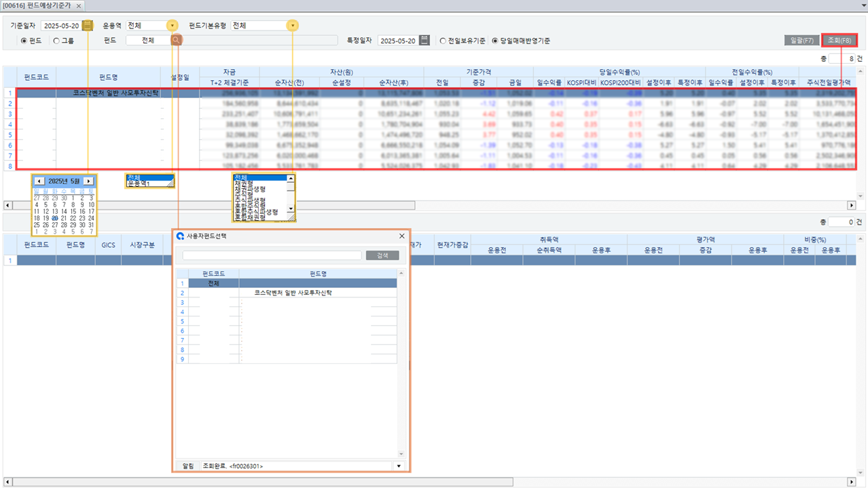The width and height of the screenshot is (868, 489).
Task: Click the 펀드 search magnifier icon
Action: pos(176,41)
